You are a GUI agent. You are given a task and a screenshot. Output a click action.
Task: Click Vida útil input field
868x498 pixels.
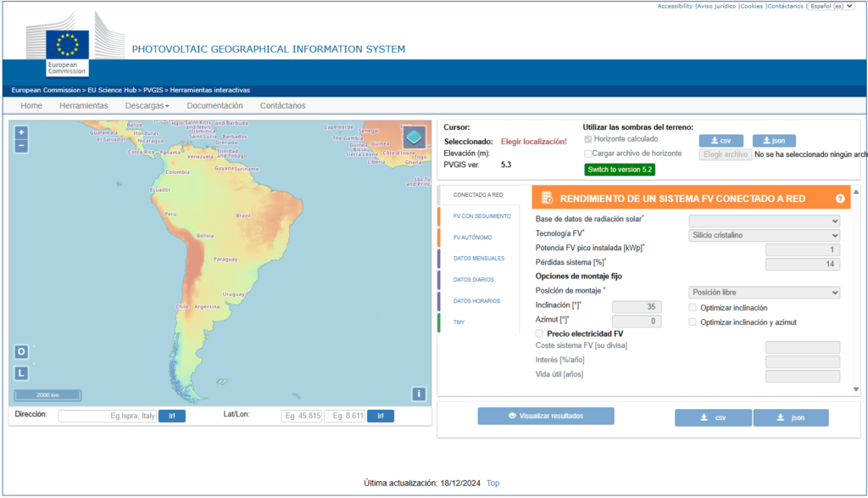(x=803, y=376)
